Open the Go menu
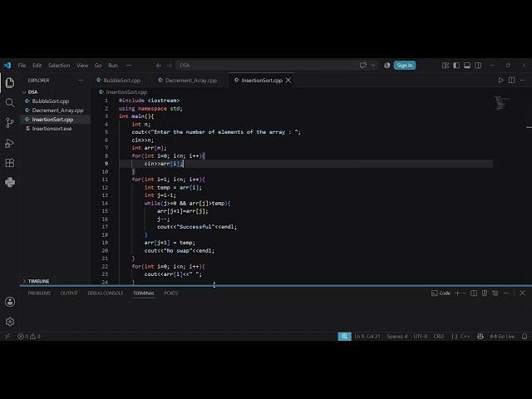The width and height of the screenshot is (532, 399). click(98, 66)
